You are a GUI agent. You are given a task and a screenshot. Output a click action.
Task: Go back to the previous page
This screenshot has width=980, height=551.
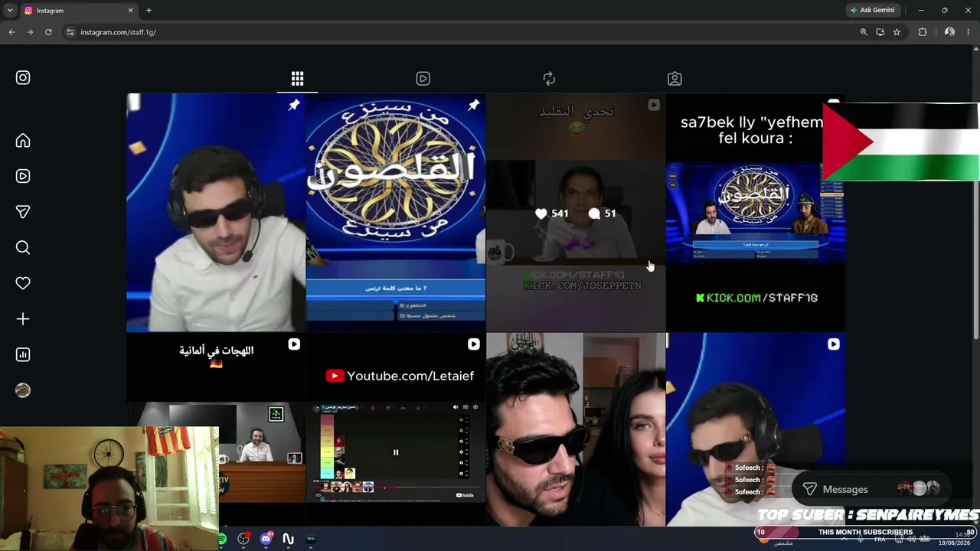[11, 32]
